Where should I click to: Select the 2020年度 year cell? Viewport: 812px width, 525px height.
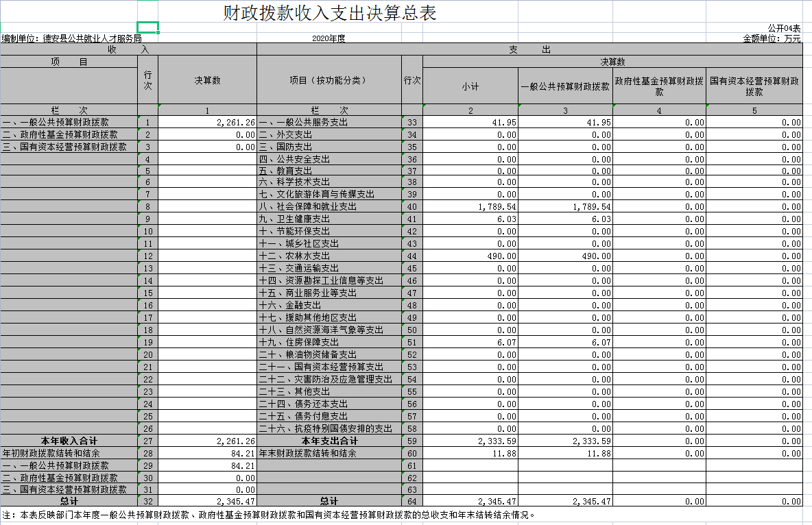coord(329,38)
